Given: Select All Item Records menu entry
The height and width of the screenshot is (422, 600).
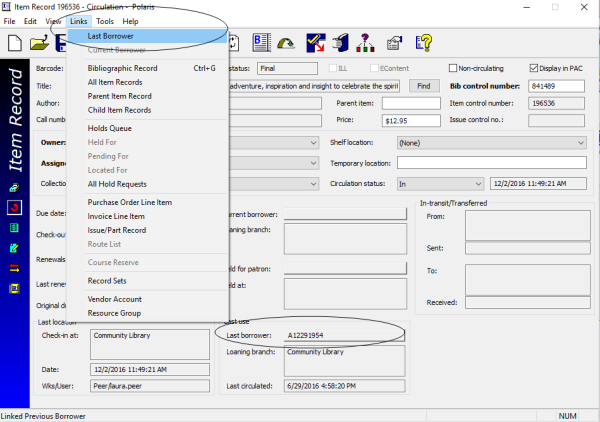Looking at the screenshot, I should click(148, 82).
